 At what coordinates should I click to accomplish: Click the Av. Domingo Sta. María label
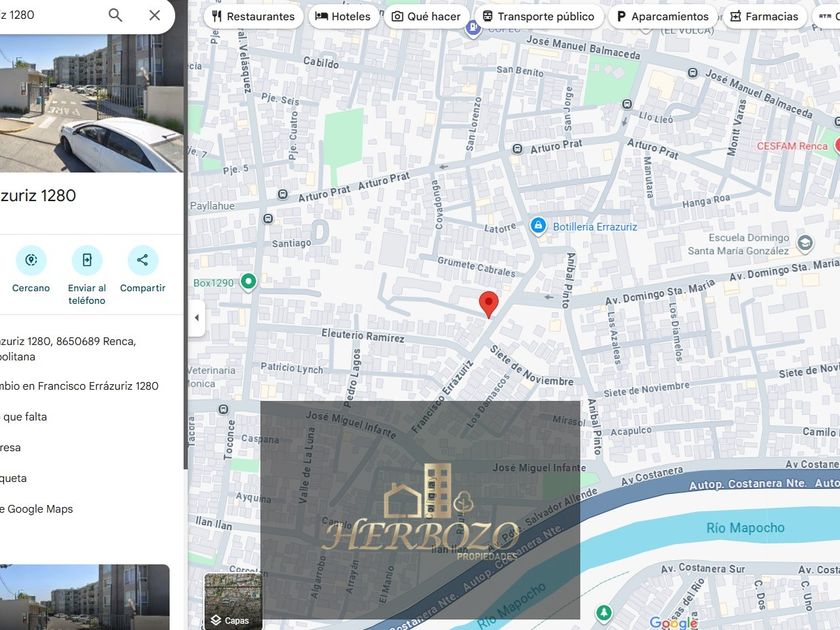(x=660, y=292)
